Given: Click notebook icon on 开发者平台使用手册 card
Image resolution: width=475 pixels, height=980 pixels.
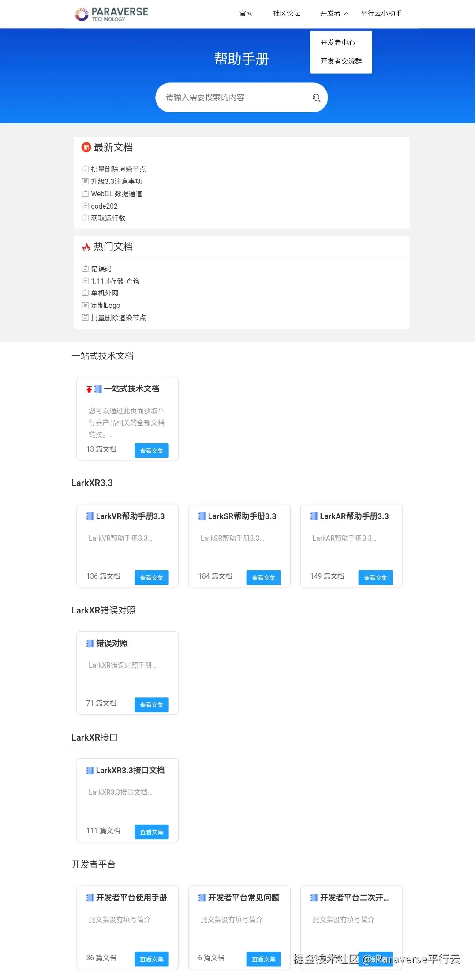Looking at the screenshot, I should click(90, 898).
